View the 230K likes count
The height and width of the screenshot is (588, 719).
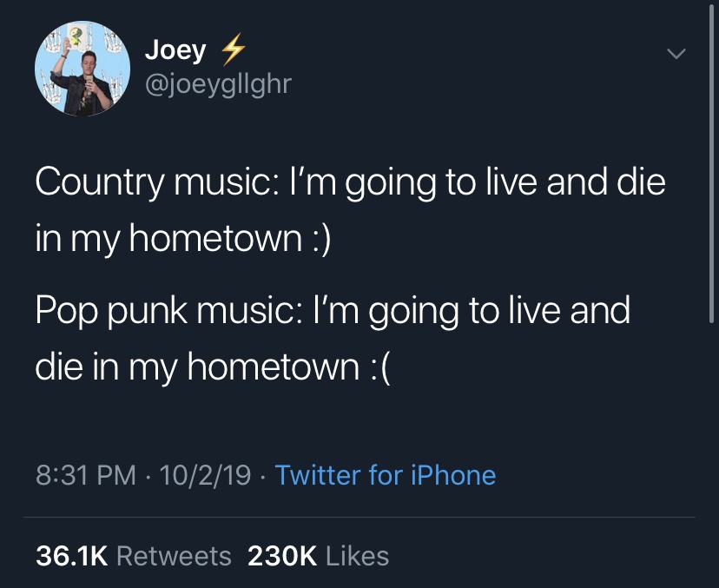click(x=282, y=556)
